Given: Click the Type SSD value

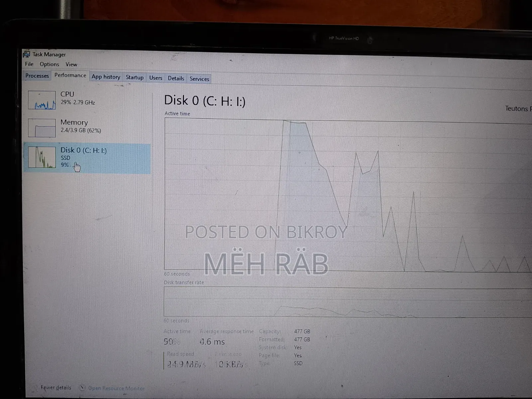Looking at the screenshot, I should coord(298,363).
